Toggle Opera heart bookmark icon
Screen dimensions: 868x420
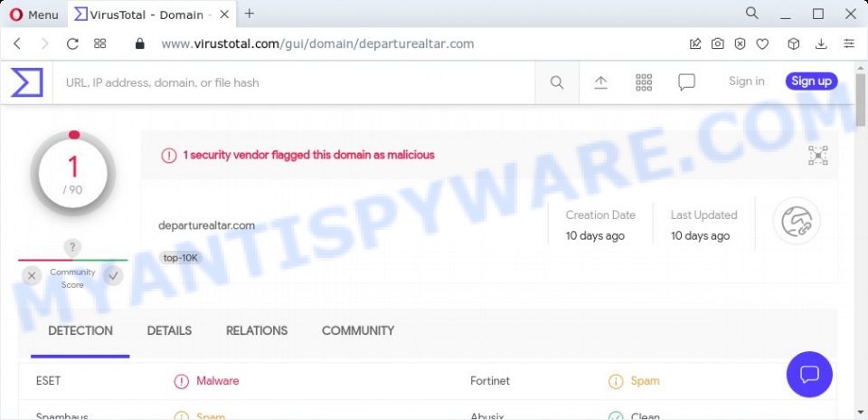tap(762, 43)
